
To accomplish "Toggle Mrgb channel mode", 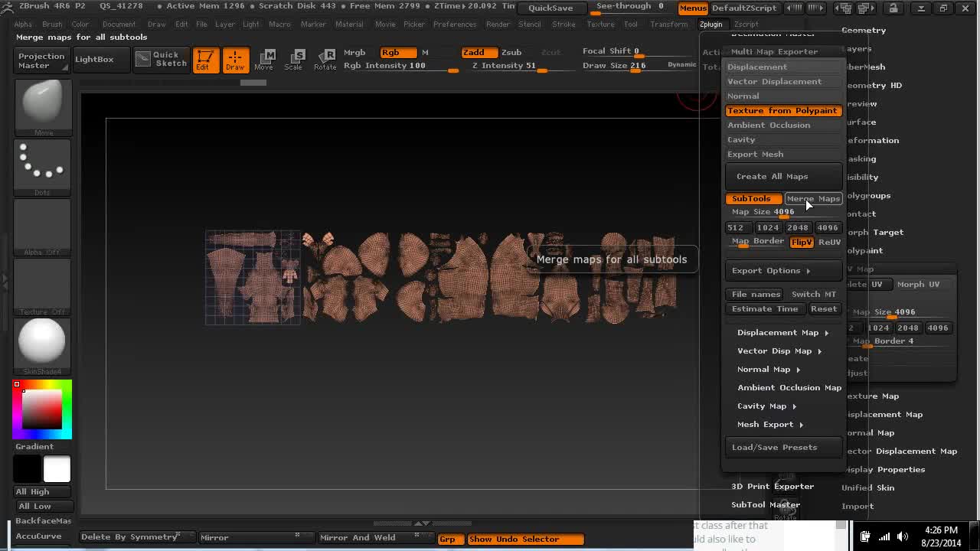I will tap(354, 52).
